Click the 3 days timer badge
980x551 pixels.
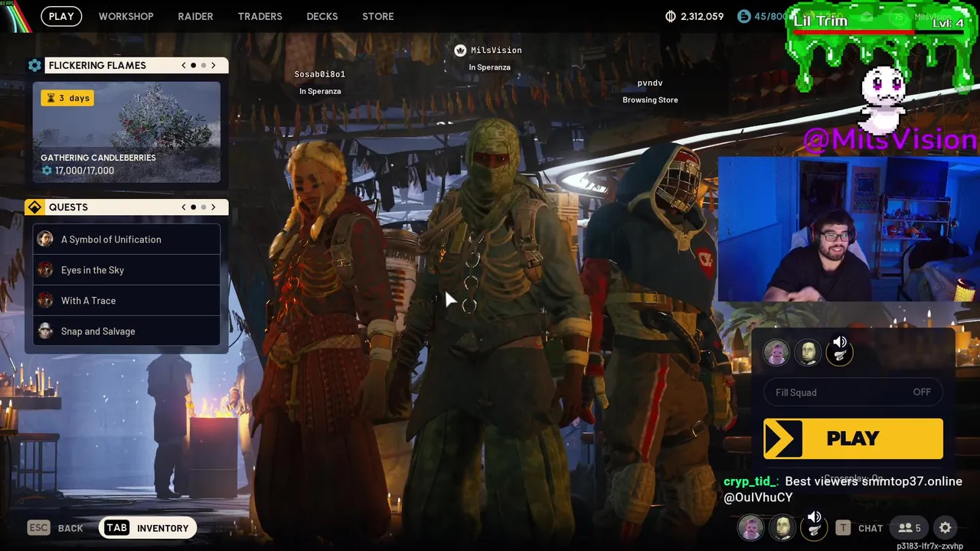click(x=67, y=98)
